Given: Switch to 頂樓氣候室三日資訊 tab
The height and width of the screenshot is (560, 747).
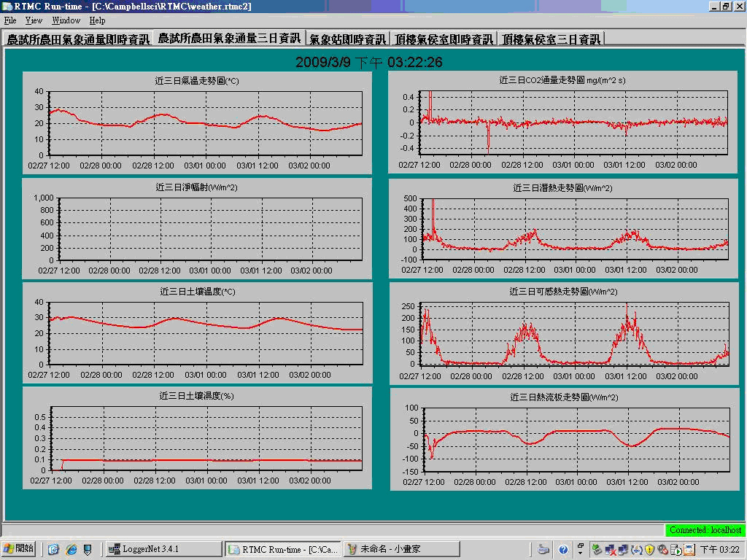Looking at the screenshot, I should pyautogui.click(x=551, y=39).
